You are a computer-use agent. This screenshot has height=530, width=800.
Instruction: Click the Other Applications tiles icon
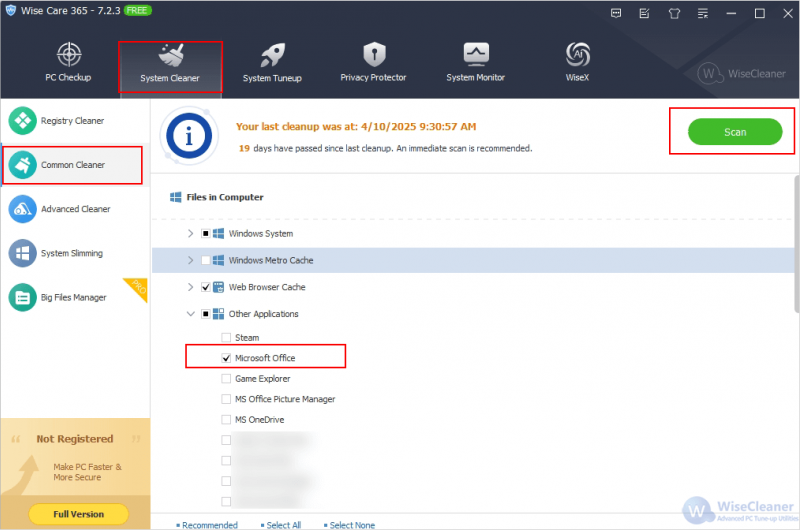pos(218,314)
